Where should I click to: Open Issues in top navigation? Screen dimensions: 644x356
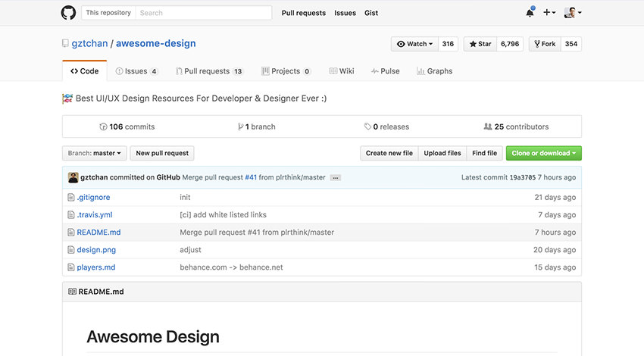(345, 13)
